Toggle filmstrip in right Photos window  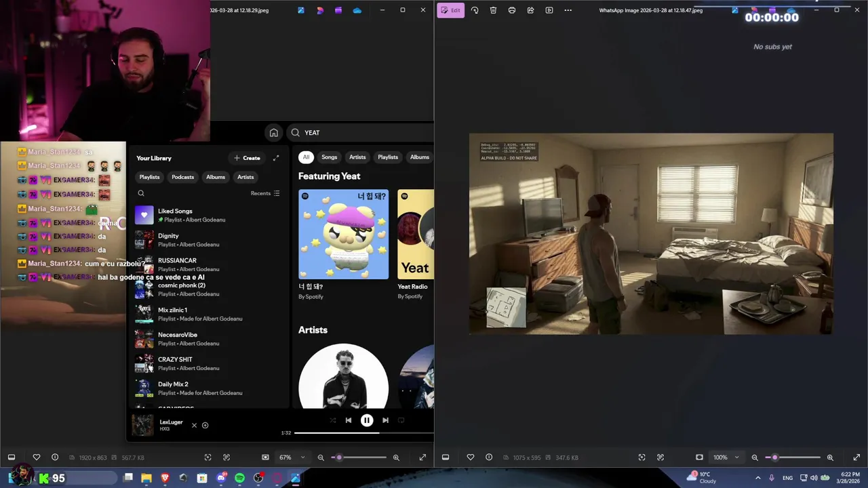[446, 457]
